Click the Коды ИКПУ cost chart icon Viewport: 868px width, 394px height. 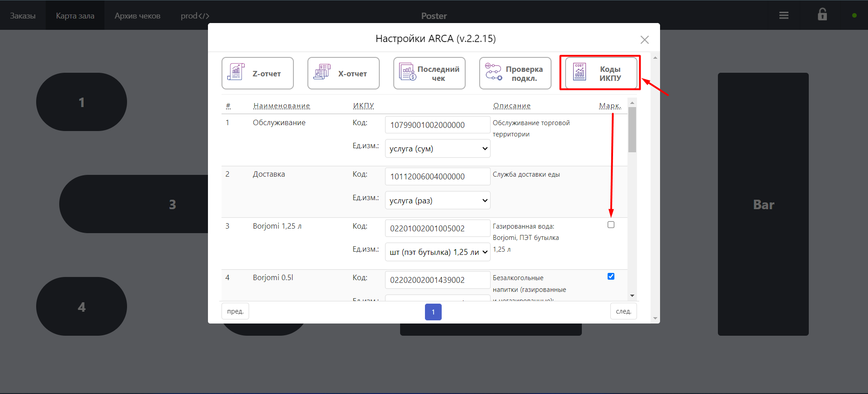click(580, 71)
